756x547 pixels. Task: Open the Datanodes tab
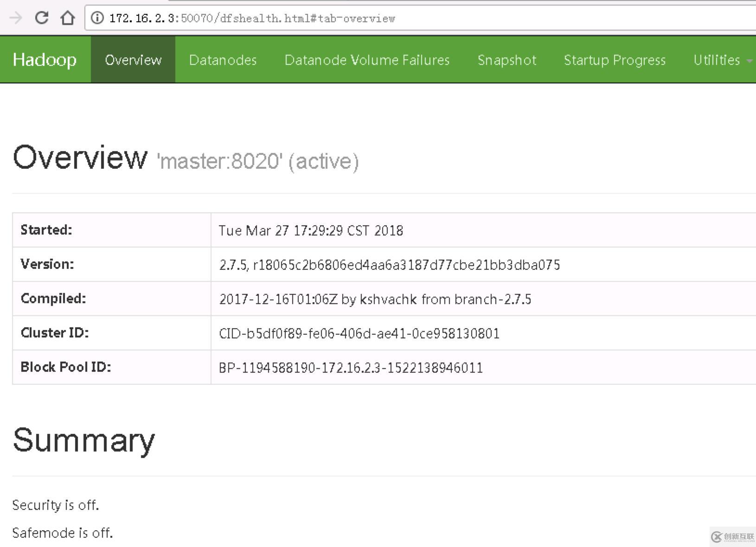(223, 60)
